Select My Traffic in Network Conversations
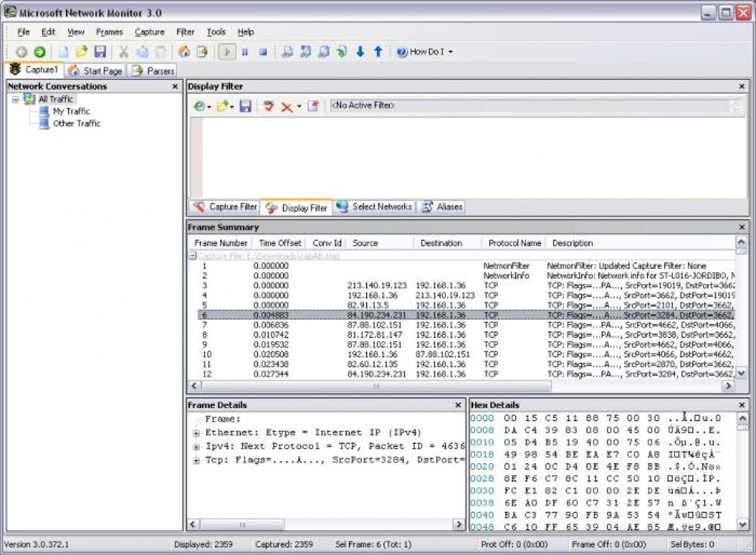Viewport: 756px width, 555px height. [x=70, y=111]
